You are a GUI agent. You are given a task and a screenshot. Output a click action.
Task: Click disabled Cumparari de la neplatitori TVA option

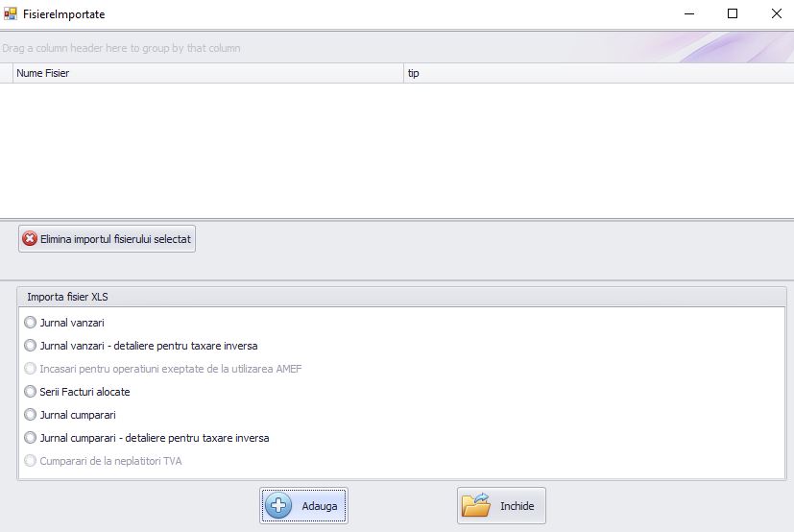31,461
